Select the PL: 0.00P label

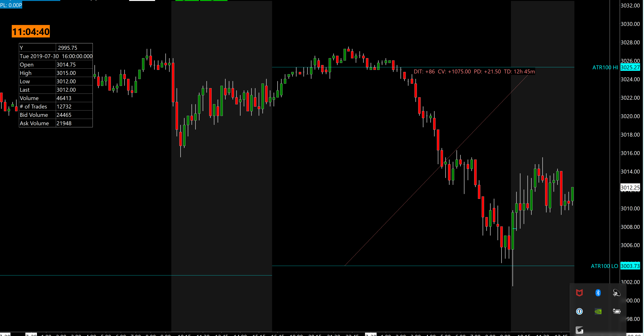[11, 5]
